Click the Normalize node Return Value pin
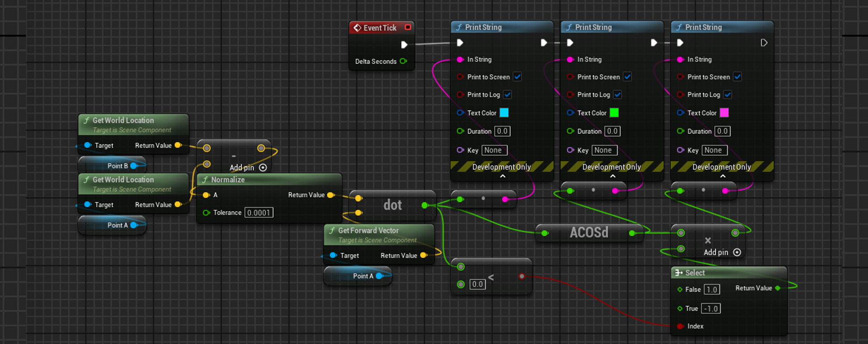This screenshot has width=868, height=344. pos(330,195)
